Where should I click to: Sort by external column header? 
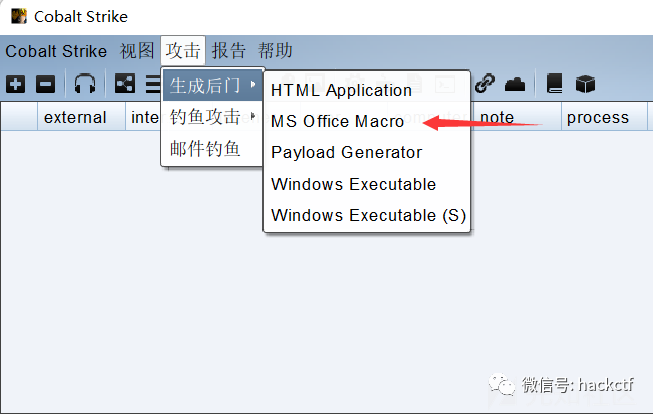click(x=82, y=117)
